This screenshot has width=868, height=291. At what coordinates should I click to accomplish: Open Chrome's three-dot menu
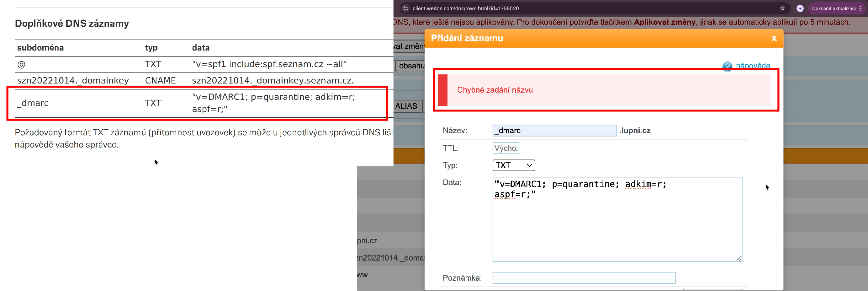pyautogui.click(x=860, y=8)
